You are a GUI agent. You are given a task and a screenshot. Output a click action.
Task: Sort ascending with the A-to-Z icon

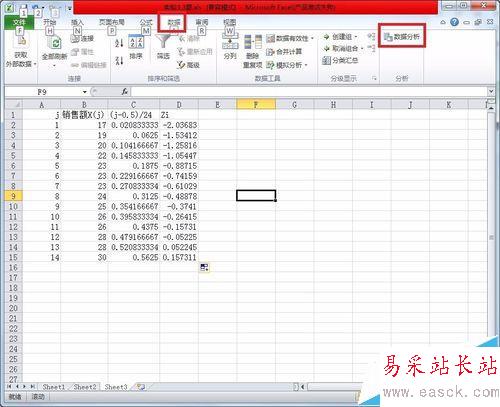119,43
